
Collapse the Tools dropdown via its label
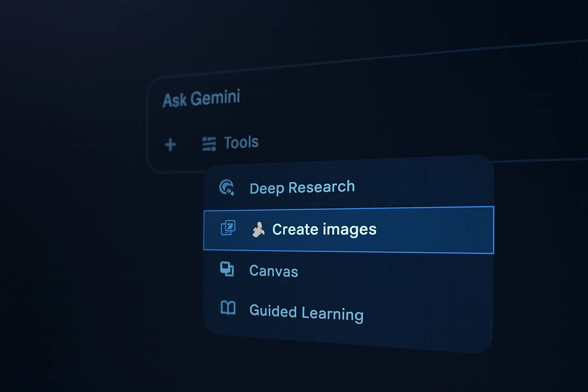pyautogui.click(x=241, y=142)
